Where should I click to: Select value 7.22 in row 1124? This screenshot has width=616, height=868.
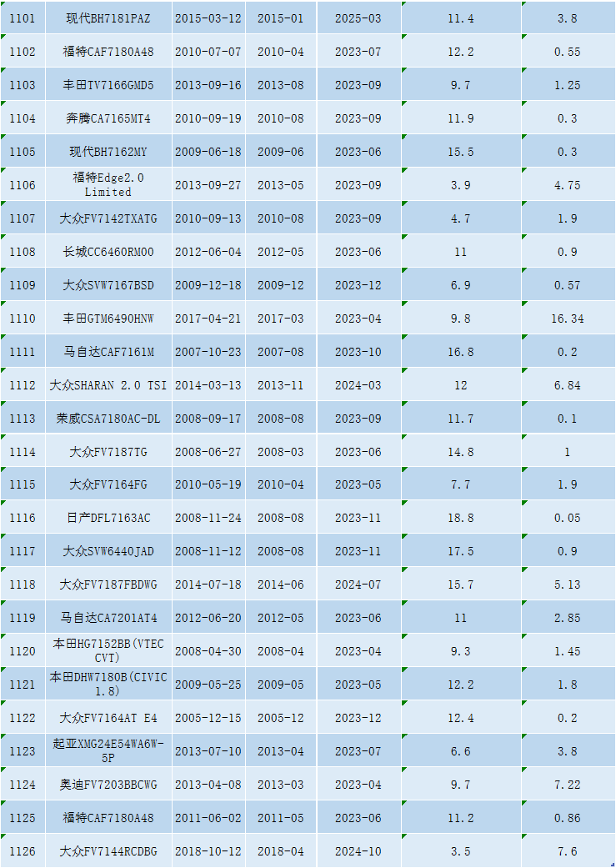coord(568,785)
